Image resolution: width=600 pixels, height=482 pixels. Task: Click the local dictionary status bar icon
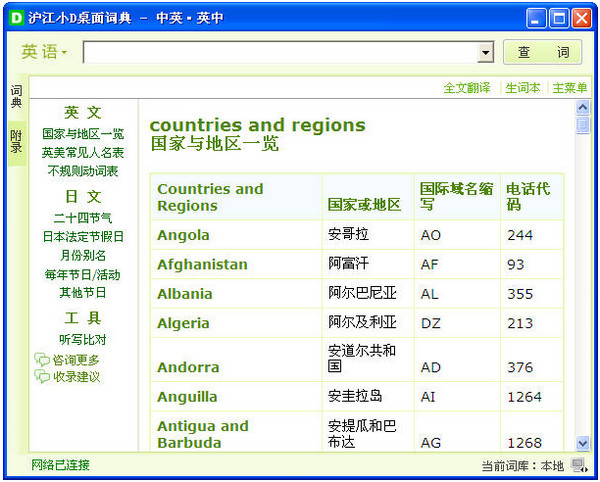point(579,465)
